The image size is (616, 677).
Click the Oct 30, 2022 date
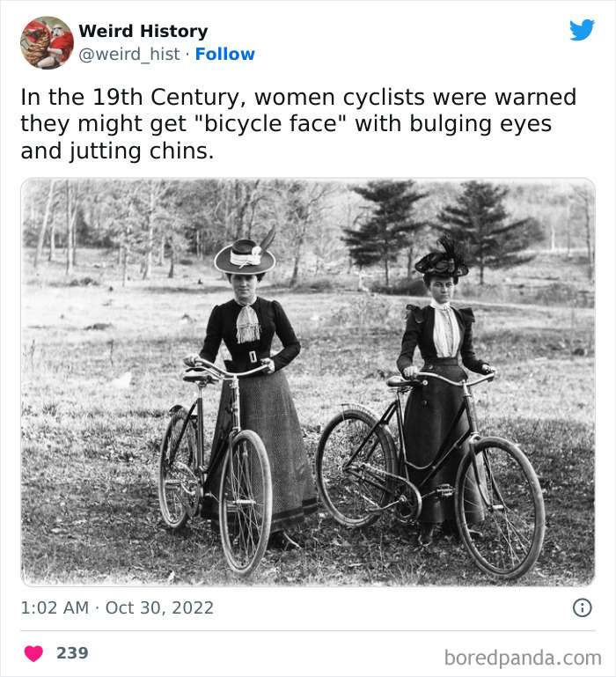tap(159, 608)
